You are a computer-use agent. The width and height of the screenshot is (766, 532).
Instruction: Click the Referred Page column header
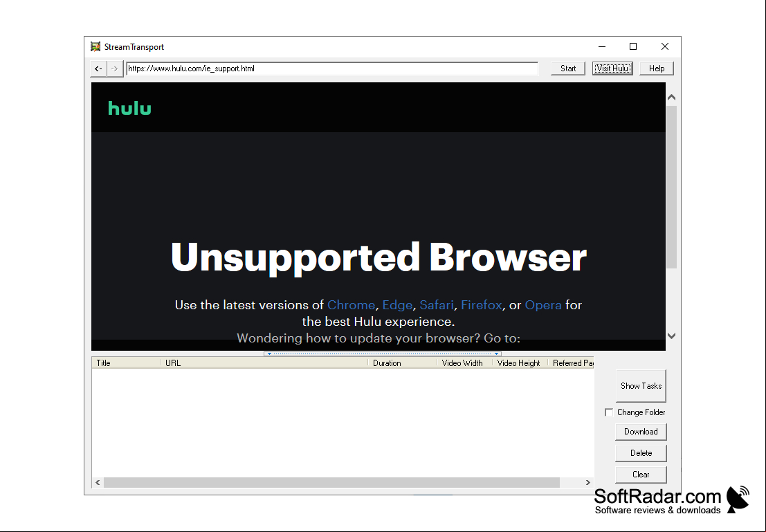(571, 363)
